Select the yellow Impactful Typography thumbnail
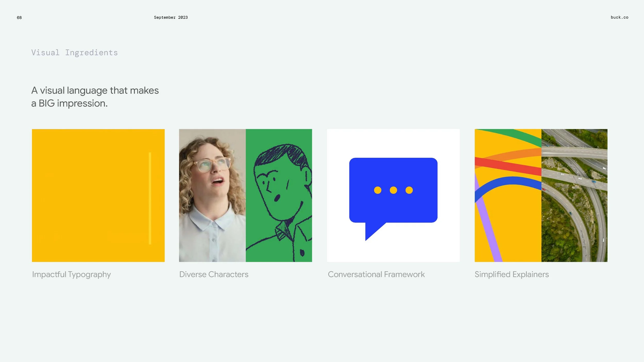Screen dimensions: 644x362 pos(98,195)
